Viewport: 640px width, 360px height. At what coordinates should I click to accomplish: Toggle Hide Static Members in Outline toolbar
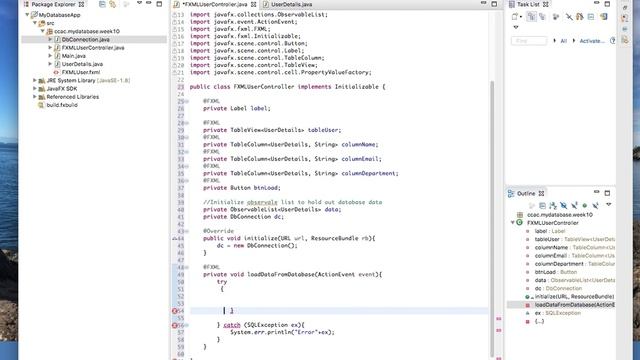[574, 206]
